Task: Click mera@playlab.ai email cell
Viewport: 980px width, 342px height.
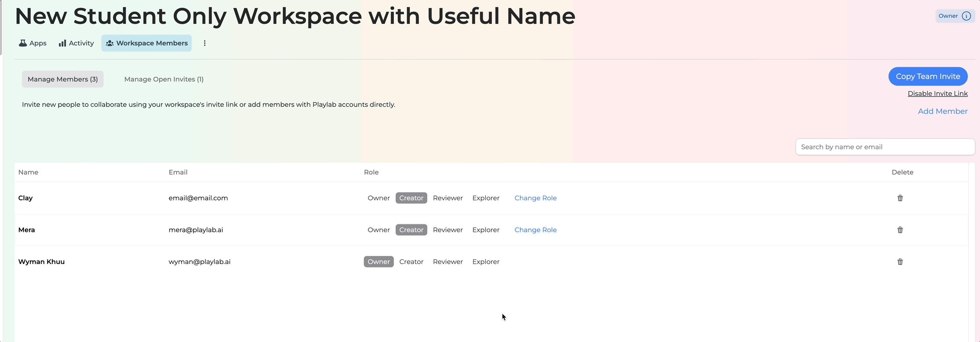Action: point(196,230)
